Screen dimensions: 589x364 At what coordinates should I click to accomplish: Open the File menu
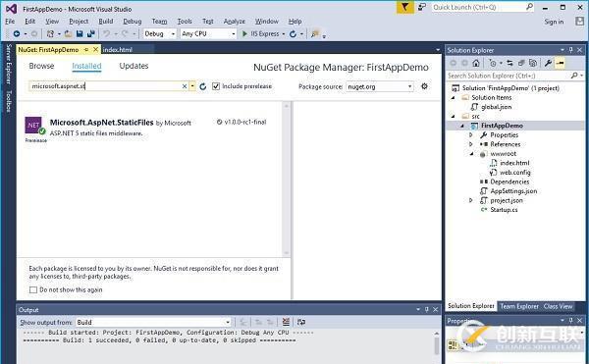click(10, 22)
